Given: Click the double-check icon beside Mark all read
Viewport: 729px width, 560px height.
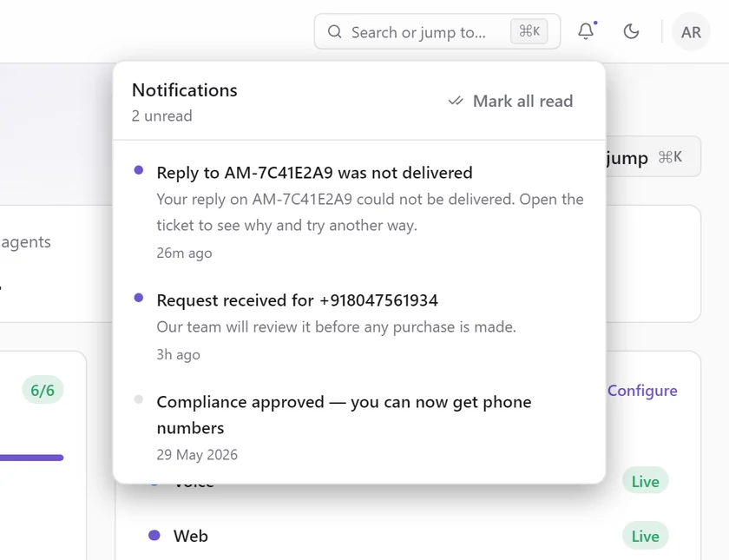Looking at the screenshot, I should [456, 101].
